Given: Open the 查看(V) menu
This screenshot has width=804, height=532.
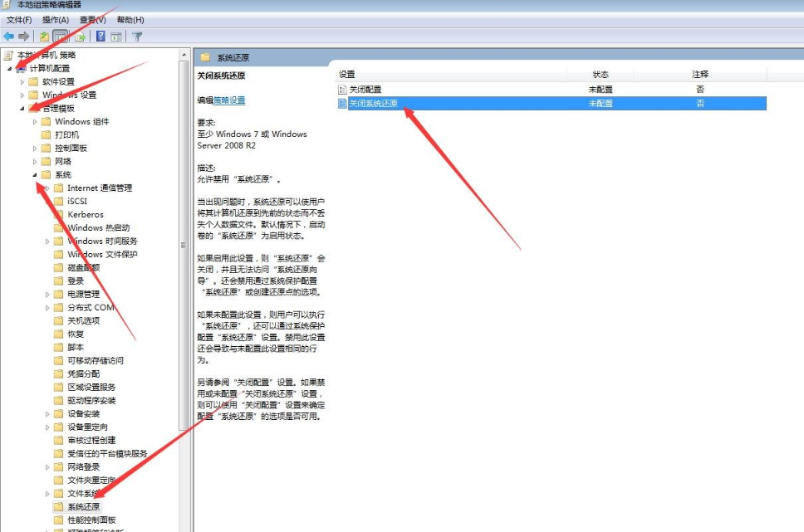Looking at the screenshot, I should coord(93,20).
